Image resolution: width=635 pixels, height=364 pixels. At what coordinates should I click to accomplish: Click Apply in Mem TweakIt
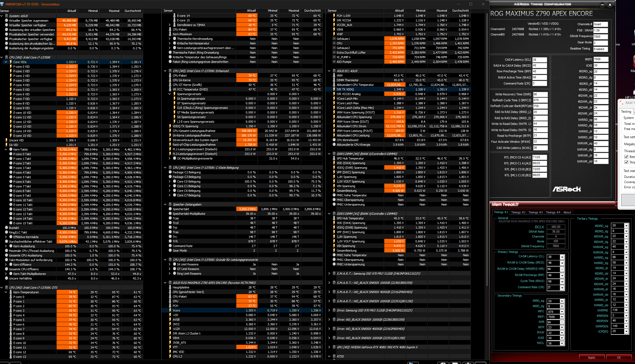pyautogui.click(x=592, y=357)
